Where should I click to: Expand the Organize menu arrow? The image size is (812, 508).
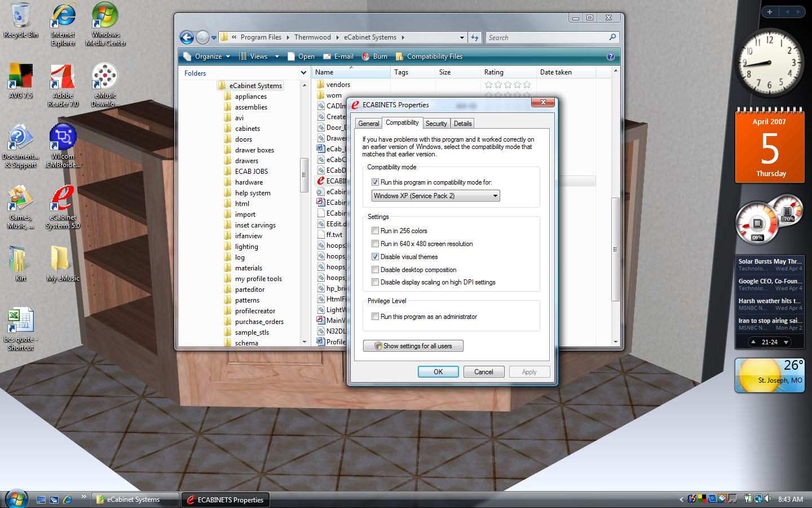(228, 56)
